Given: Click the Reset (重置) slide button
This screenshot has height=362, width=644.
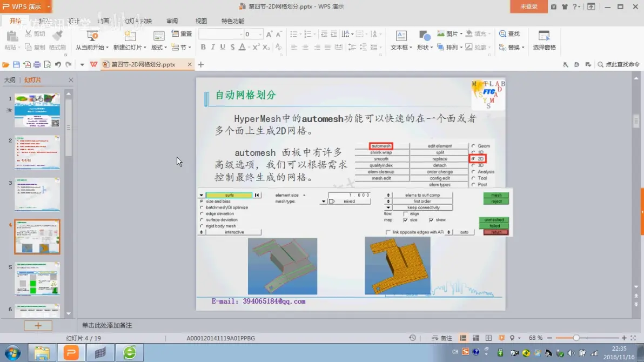Looking at the screenshot, I should 182,33.
